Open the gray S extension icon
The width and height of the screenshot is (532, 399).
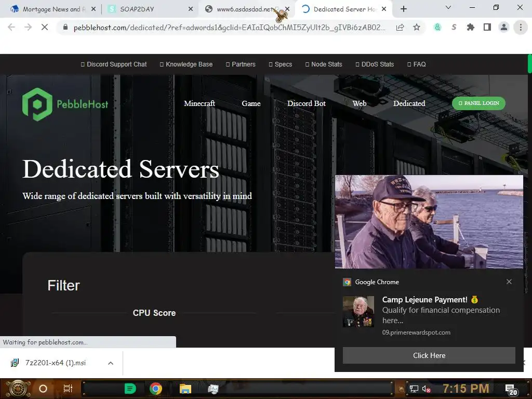[454, 27]
